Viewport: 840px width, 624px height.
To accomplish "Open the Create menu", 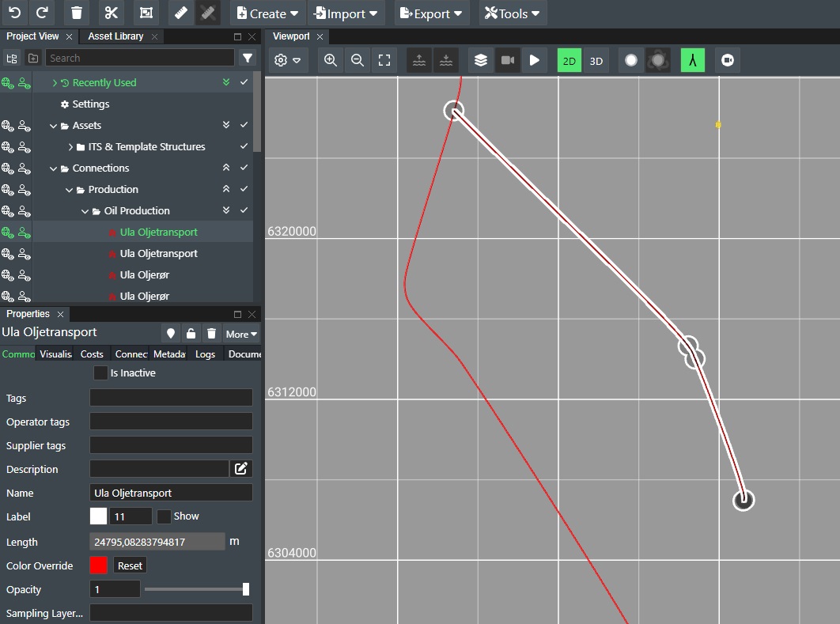I will coord(267,13).
